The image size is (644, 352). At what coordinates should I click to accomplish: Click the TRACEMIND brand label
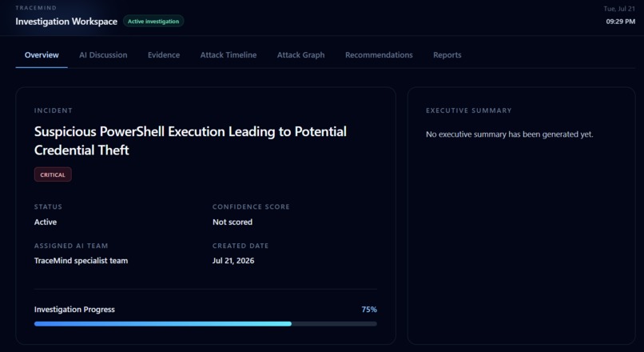(36, 8)
